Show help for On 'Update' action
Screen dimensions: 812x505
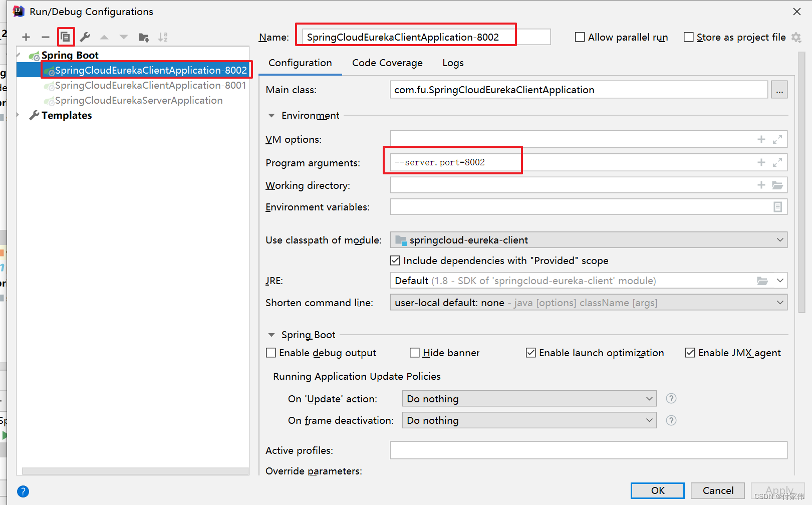coord(671,398)
